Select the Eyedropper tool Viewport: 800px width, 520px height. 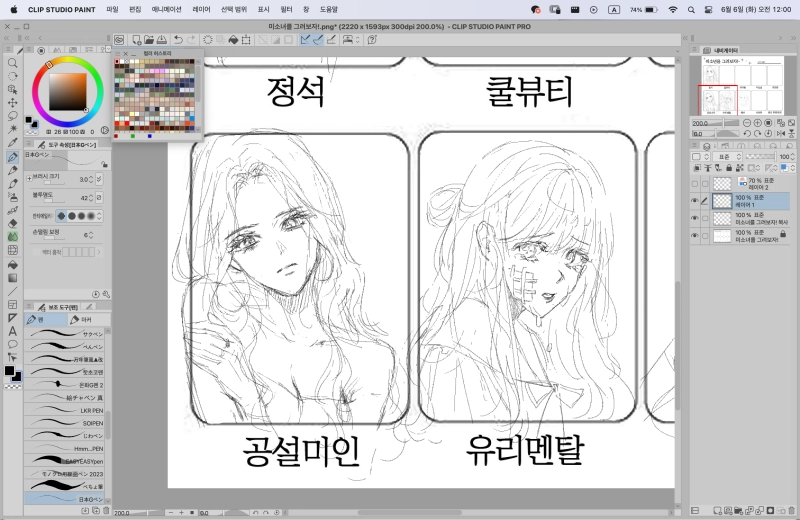pos(13,143)
